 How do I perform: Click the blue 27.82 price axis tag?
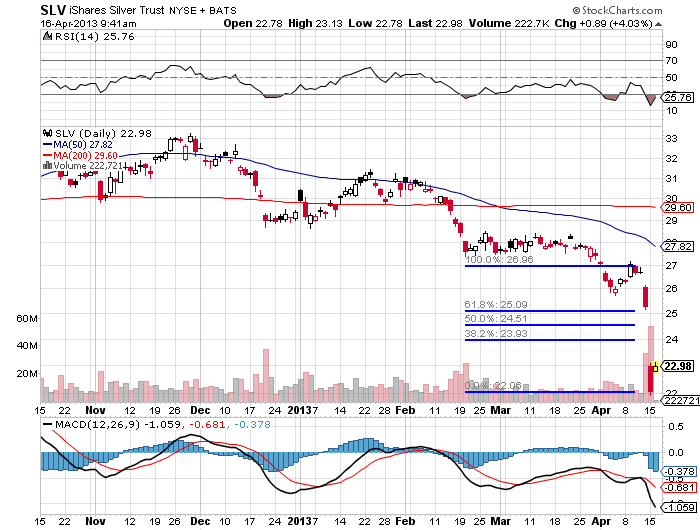679,246
